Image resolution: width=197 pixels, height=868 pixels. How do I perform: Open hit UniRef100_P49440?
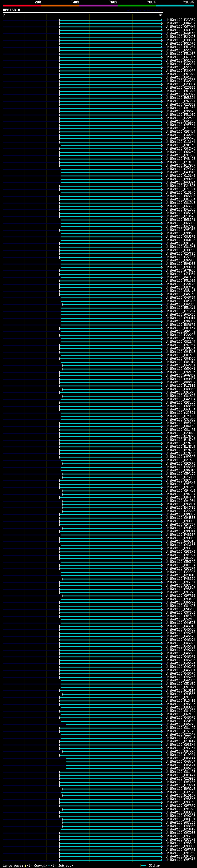click(x=180, y=33)
